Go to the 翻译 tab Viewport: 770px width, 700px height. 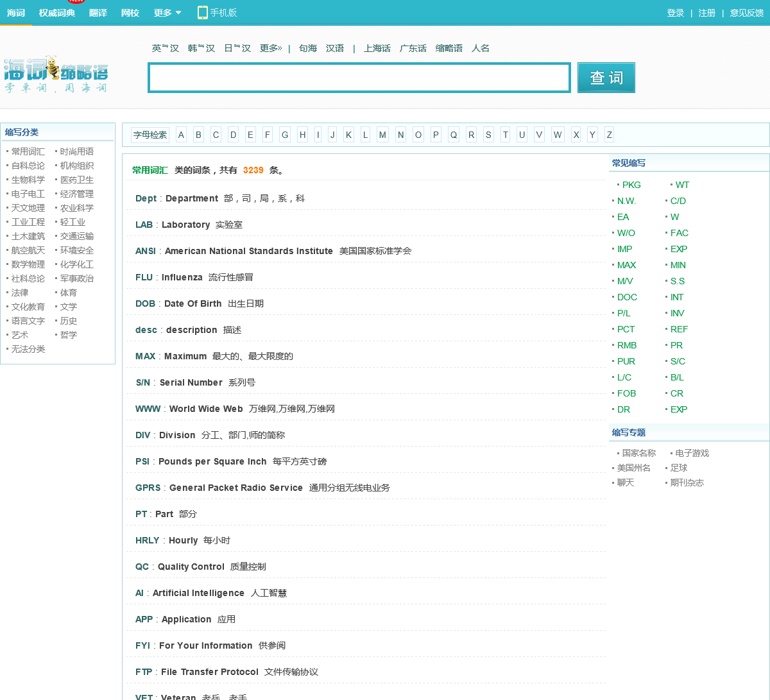pyautogui.click(x=98, y=13)
